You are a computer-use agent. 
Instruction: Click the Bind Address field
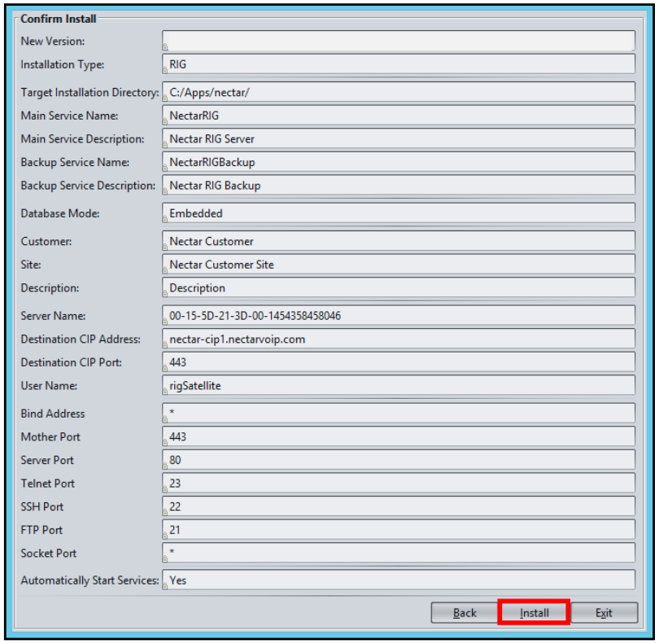[x=399, y=413]
